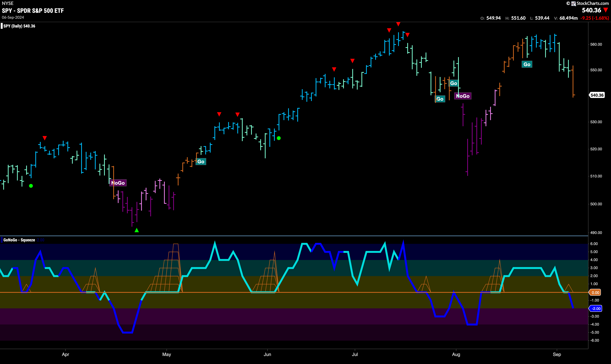Click the SPY - SPDR S&P 500 ETF title
This screenshot has height=364, width=611.
pyautogui.click(x=33, y=11)
